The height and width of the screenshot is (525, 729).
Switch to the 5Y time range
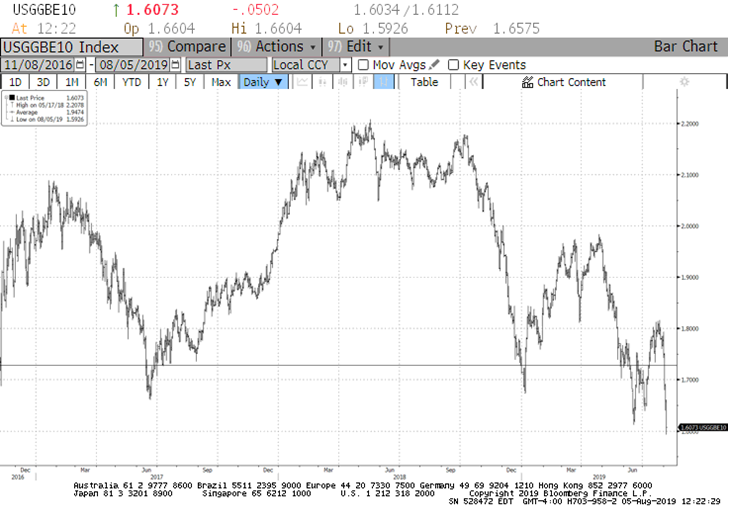point(188,82)
